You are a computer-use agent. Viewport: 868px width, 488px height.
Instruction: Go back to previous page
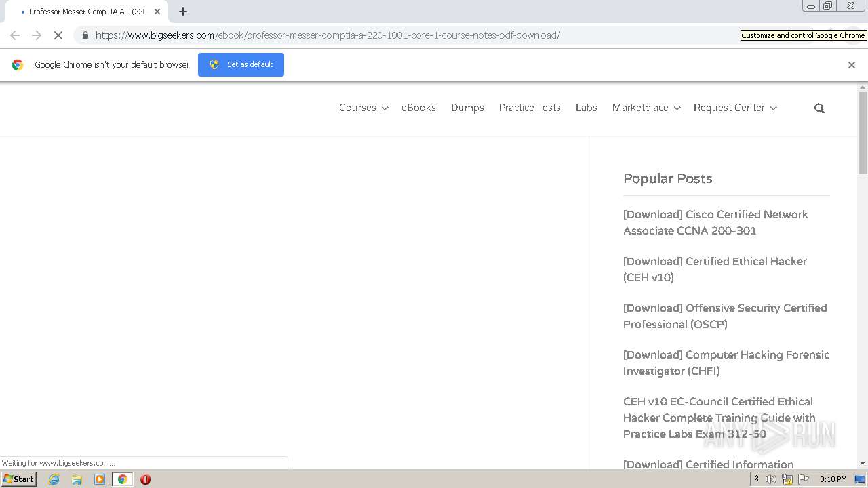point(15,35)
